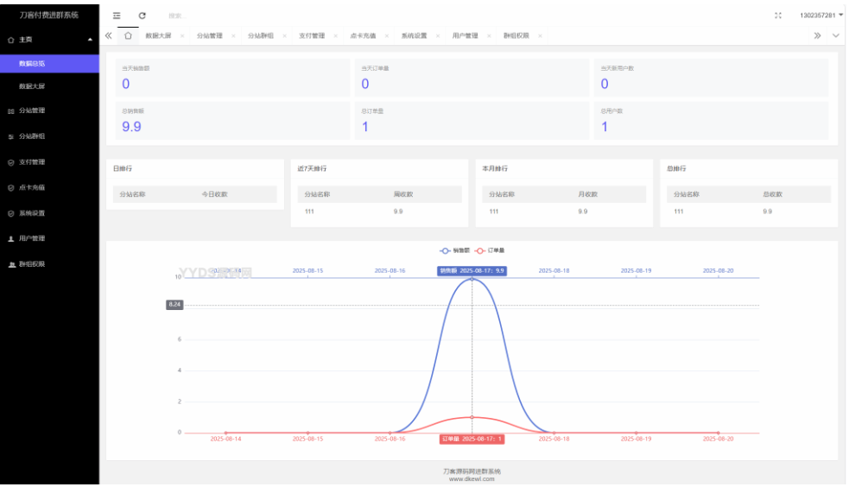The width and height of the screenshot is (868, 487).
Task: Switch to the 群组权限 tab
Action: [516, 36]
